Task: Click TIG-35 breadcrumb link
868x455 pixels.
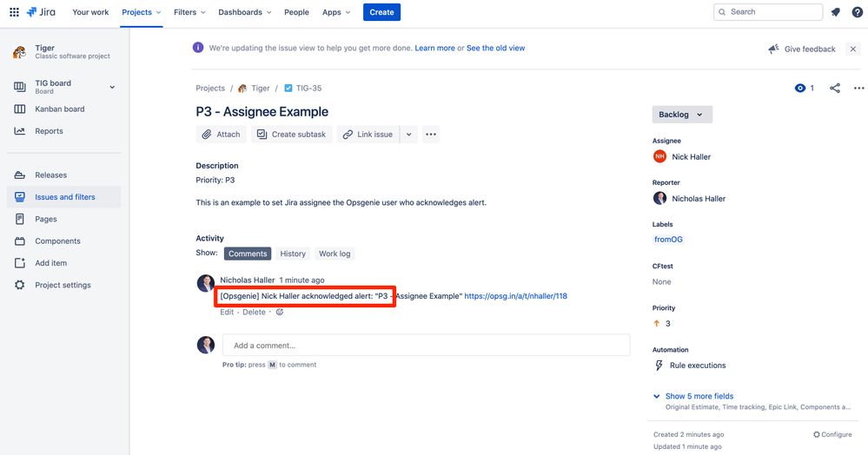Action: pyautogui.click(x=308, y=88)
